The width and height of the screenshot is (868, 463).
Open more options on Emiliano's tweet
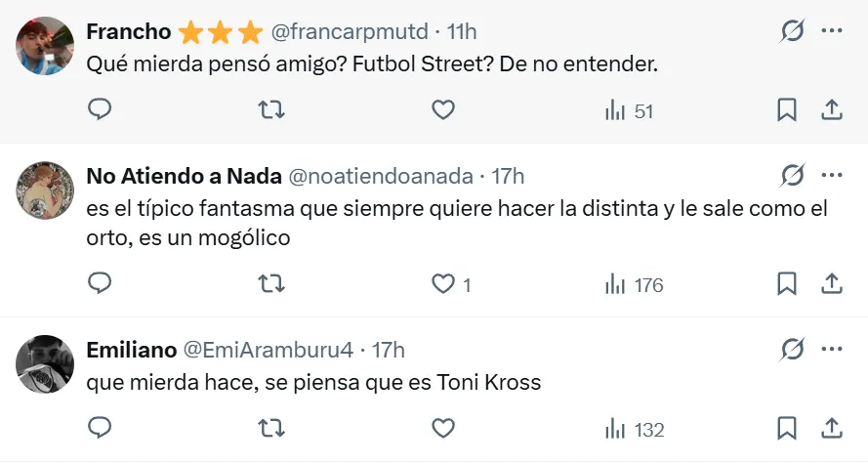832,350
